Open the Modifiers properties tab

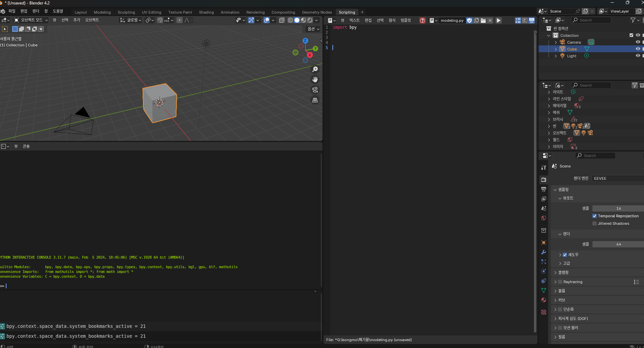[x=544, y=252]
